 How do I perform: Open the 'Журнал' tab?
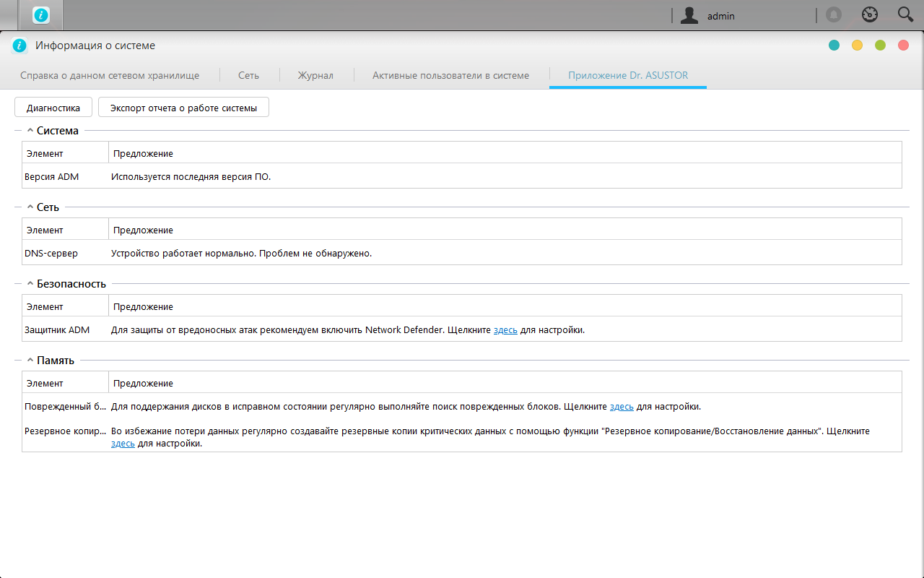tap(315, 75)
